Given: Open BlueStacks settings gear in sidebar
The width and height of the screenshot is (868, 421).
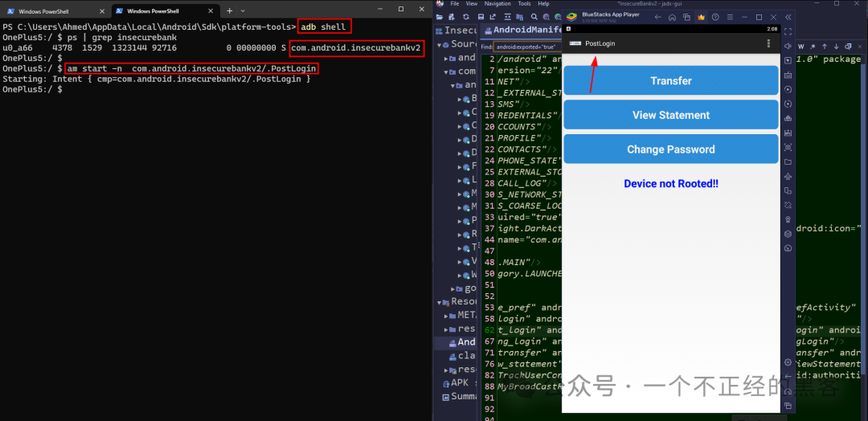Looking at the screenshot, I should [x=788, y=362].
